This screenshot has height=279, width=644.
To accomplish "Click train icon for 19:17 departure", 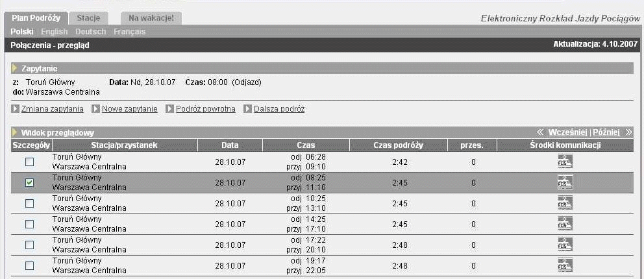I will pos(565,266).
